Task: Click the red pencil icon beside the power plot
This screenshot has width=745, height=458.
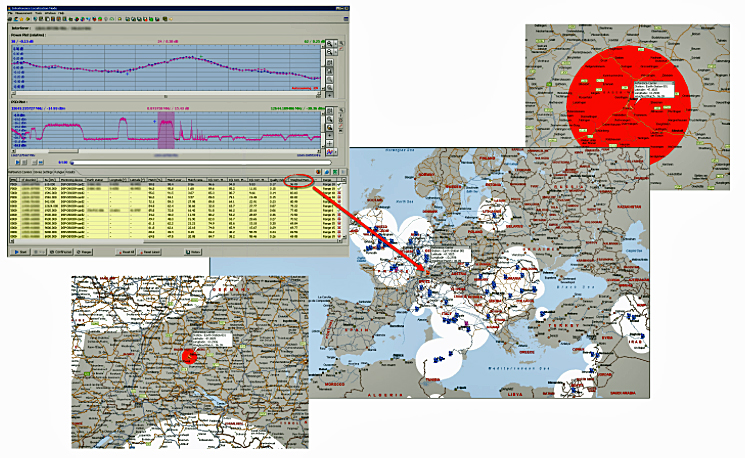Action: (341, 48)
